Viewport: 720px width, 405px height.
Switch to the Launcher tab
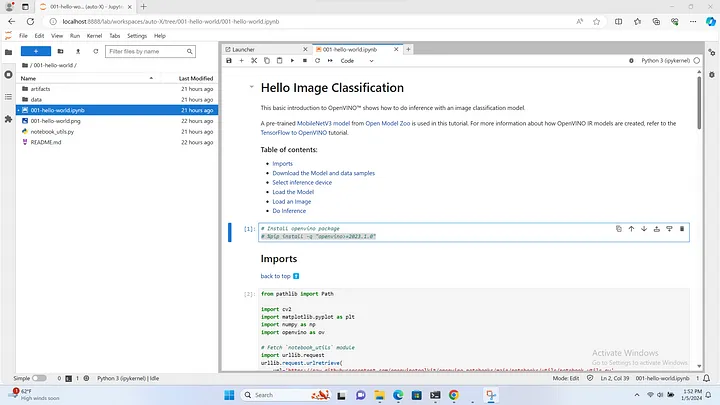pyautogui.click(x=244, y=48)
